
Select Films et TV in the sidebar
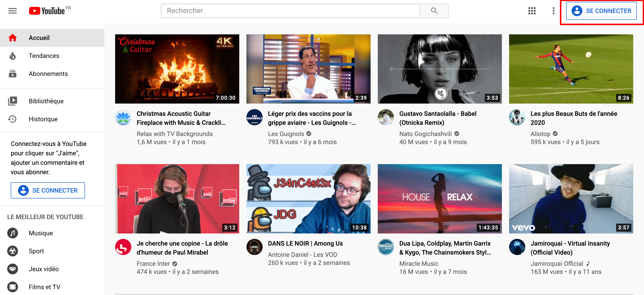point(52,287)
